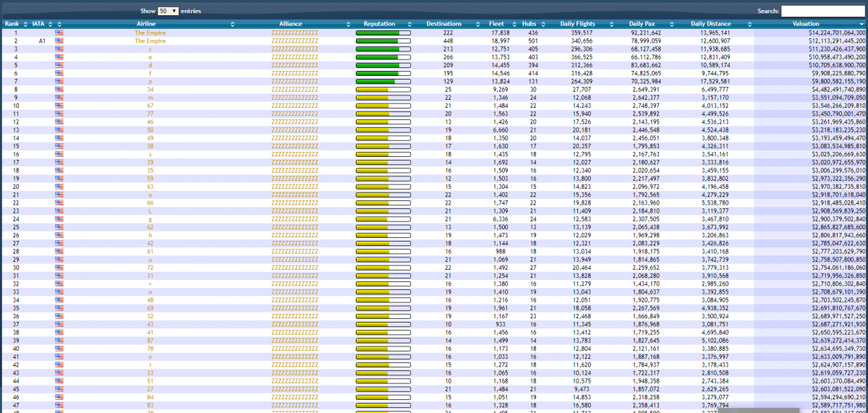868x413 pixels.
Task: Focus the Search input field
Action: [823, 12]
